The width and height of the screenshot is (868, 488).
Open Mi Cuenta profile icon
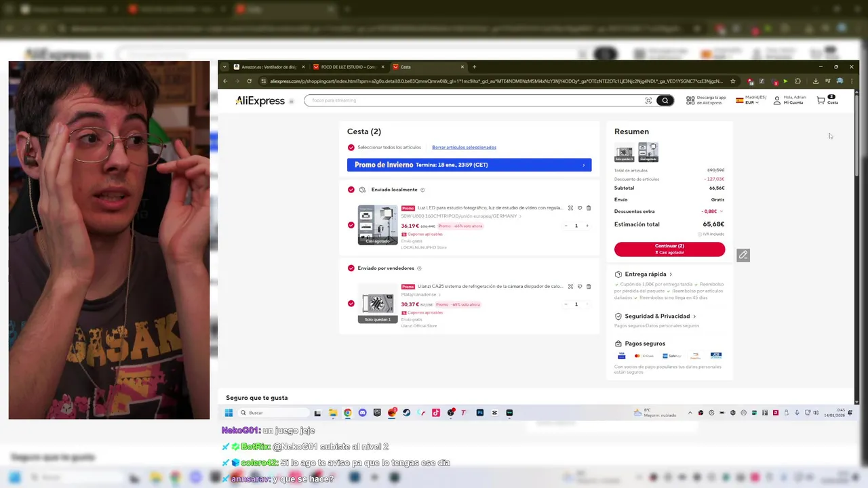[777, 100]
